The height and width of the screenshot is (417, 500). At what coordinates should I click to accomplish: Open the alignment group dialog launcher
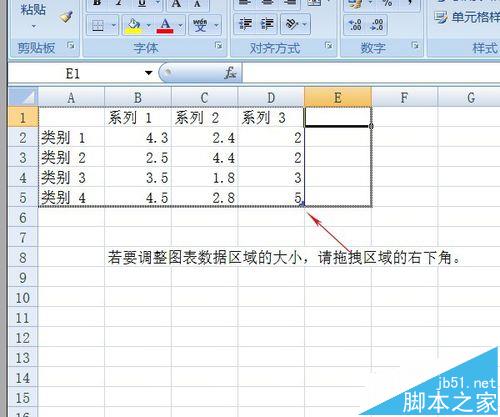329,45
